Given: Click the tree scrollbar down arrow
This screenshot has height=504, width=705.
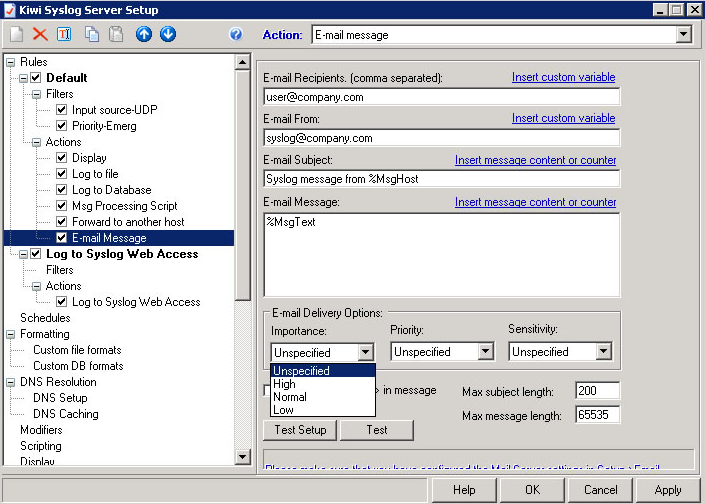Looking at the screenshot, I should click(242, 457).
